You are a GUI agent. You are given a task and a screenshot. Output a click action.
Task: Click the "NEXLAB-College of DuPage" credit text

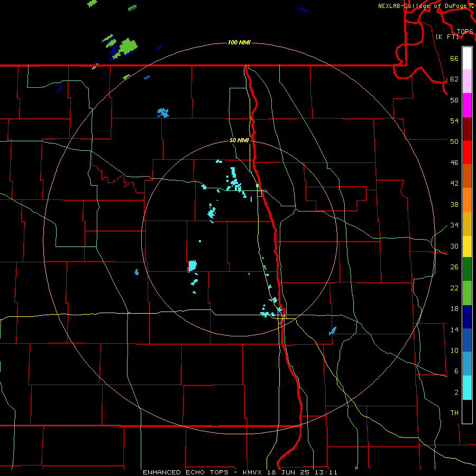click(423, 6)
